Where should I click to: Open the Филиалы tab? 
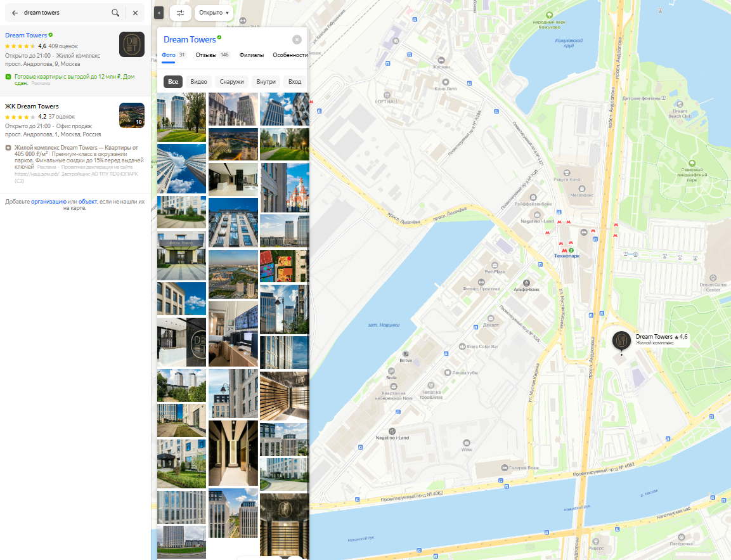coord(252,55)
